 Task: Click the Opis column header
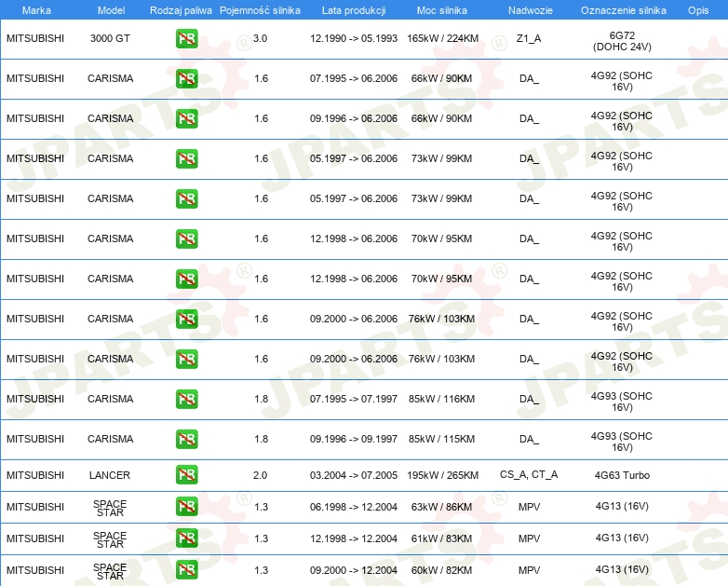click(x=698, y=10)
